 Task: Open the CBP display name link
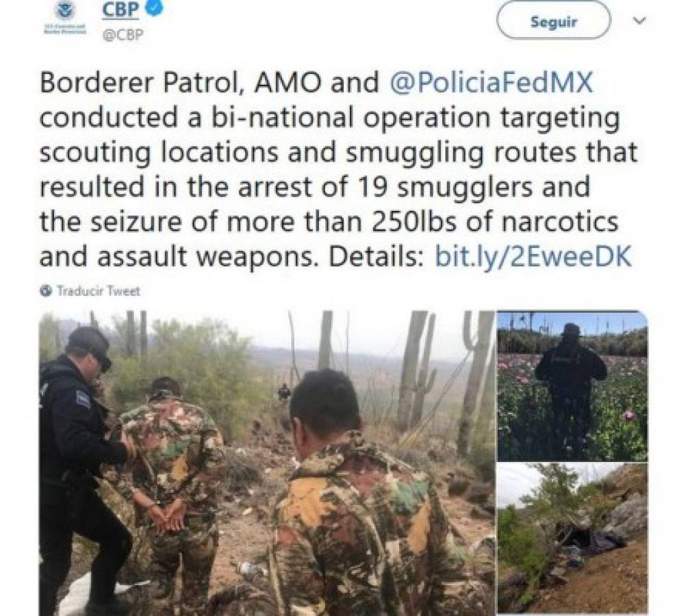click(x=120, y=10)
